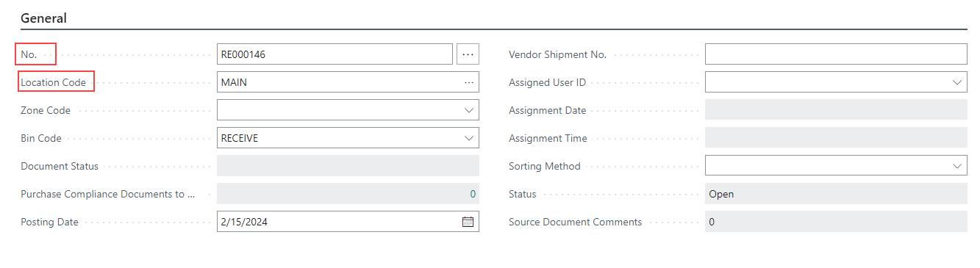980x268 pixels.
Task: Expand the Zone Code dropdown
Action: pyautogui.click(x=469, y=110)
